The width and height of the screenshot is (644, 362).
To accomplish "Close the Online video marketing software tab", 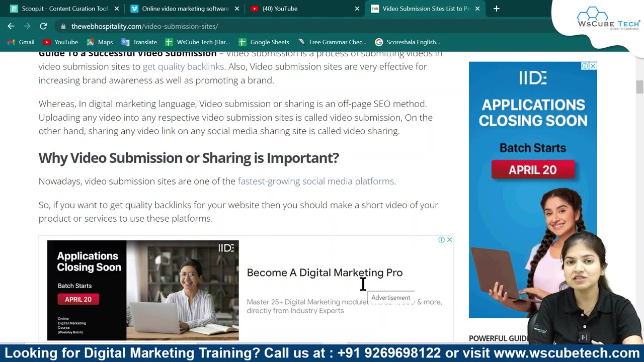I will coord(236,9).
